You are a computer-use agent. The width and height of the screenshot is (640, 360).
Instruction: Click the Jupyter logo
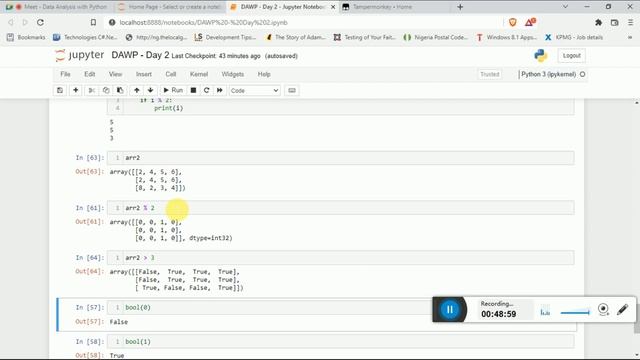click(x=80, y=55)
